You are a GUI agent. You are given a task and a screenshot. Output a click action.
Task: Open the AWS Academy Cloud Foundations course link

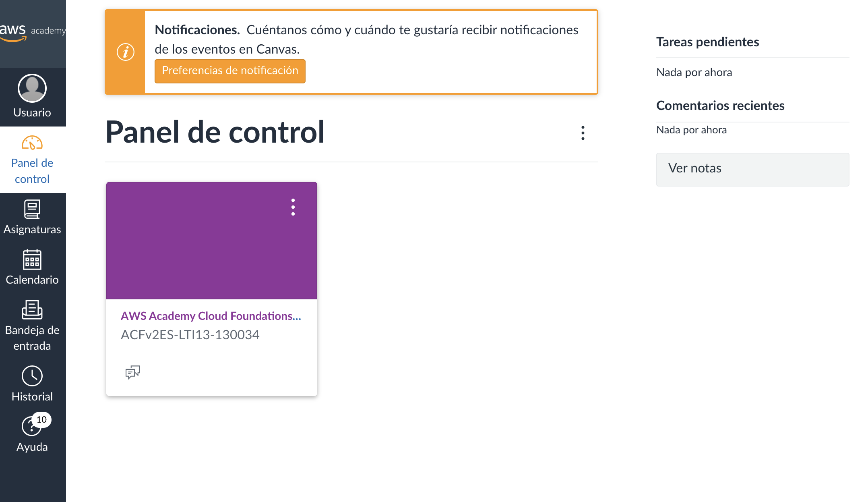point(211,316)
